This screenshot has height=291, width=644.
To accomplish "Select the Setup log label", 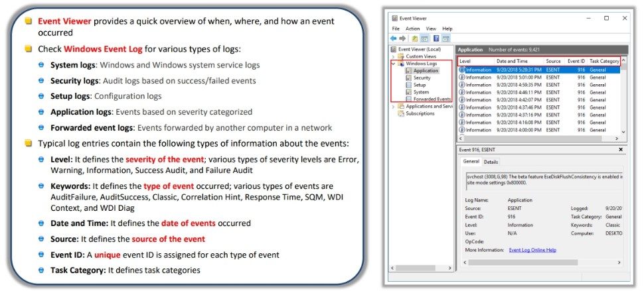I will (x=420, y=85).
